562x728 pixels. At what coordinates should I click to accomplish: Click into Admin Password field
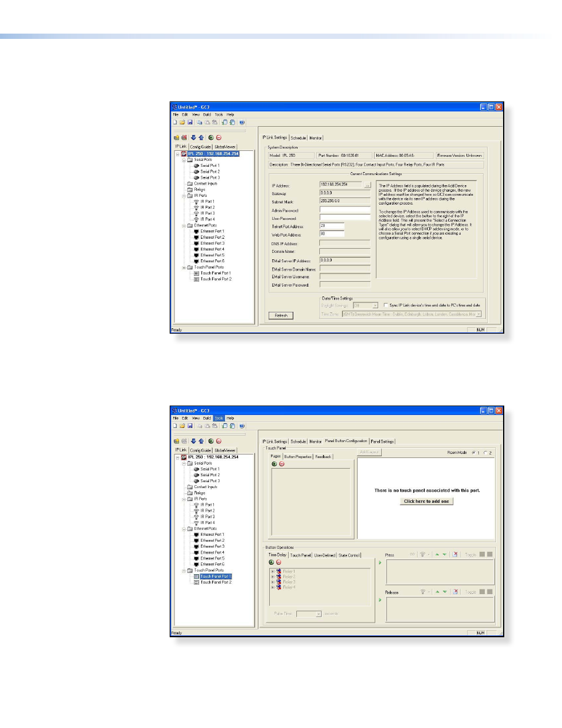coord(345,210)
